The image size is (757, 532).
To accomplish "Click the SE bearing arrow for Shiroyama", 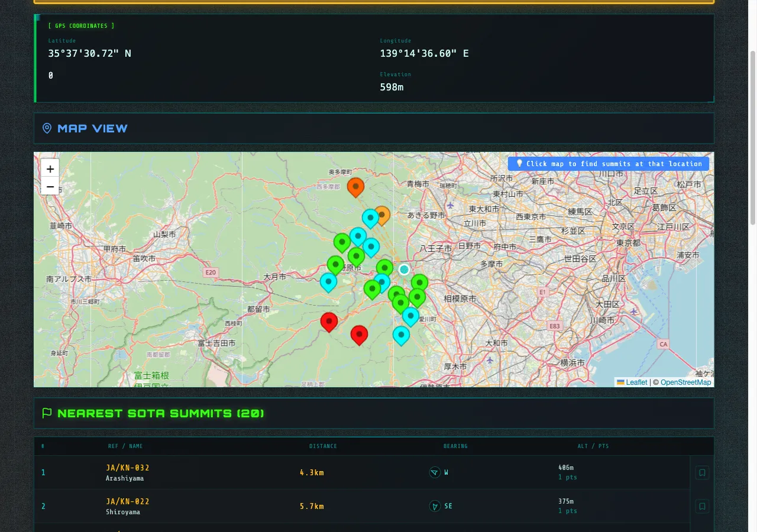I will (x=435, y=507).
